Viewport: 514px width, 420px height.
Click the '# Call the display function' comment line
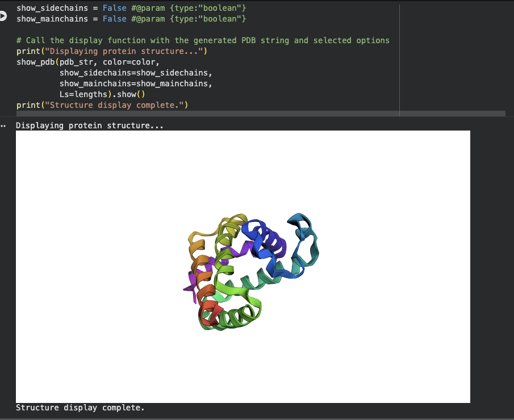203,40
